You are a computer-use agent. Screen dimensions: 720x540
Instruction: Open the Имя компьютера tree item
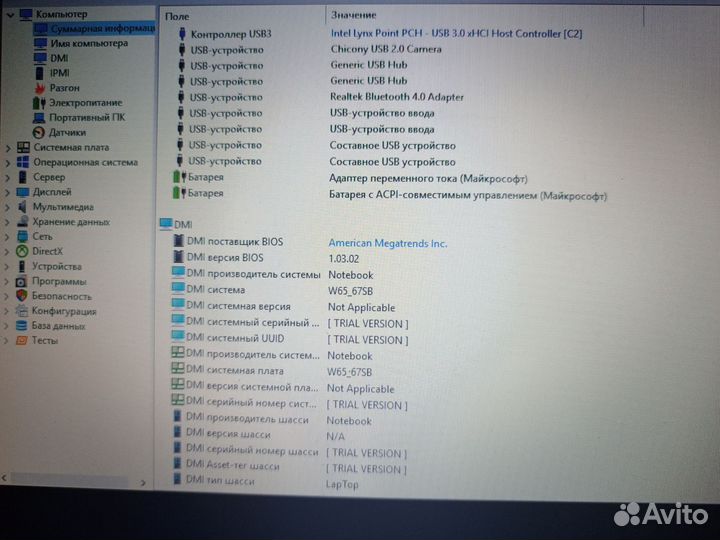coord(89,44)
